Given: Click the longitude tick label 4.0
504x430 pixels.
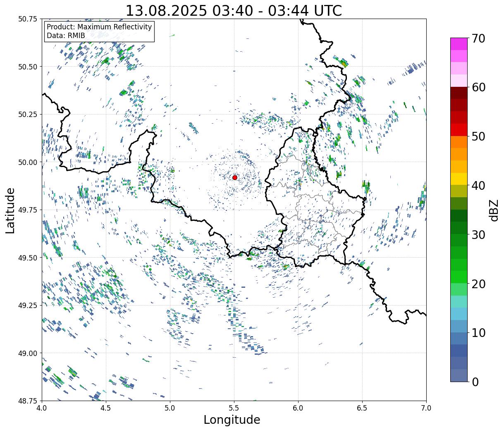Looking at the screenshot, I should (42, 408).
